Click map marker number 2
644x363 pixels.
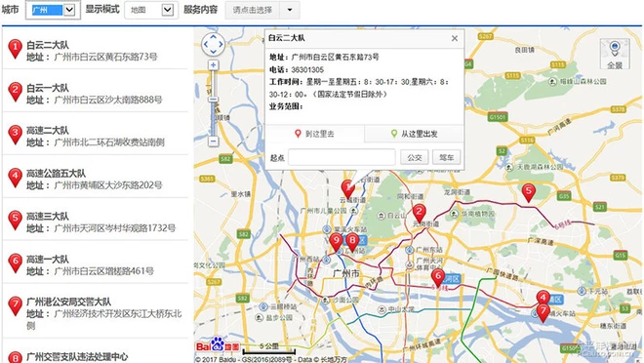tap(419, 214)
